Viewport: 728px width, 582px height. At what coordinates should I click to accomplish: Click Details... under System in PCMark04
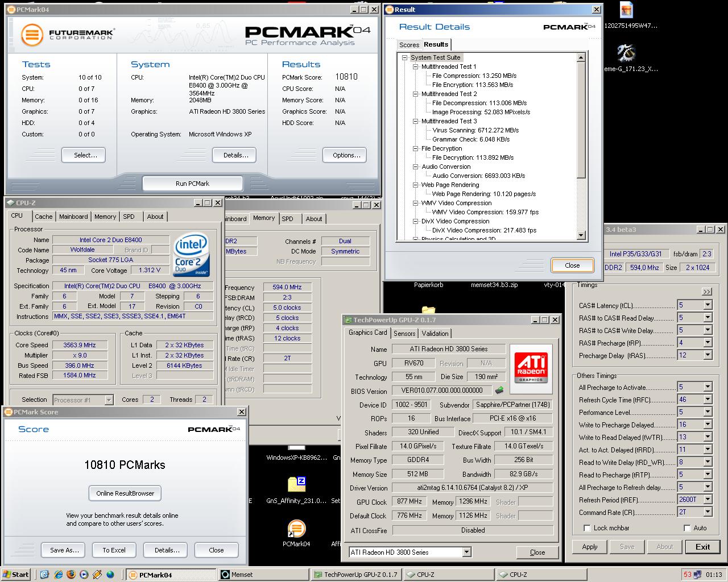[235, 155]
